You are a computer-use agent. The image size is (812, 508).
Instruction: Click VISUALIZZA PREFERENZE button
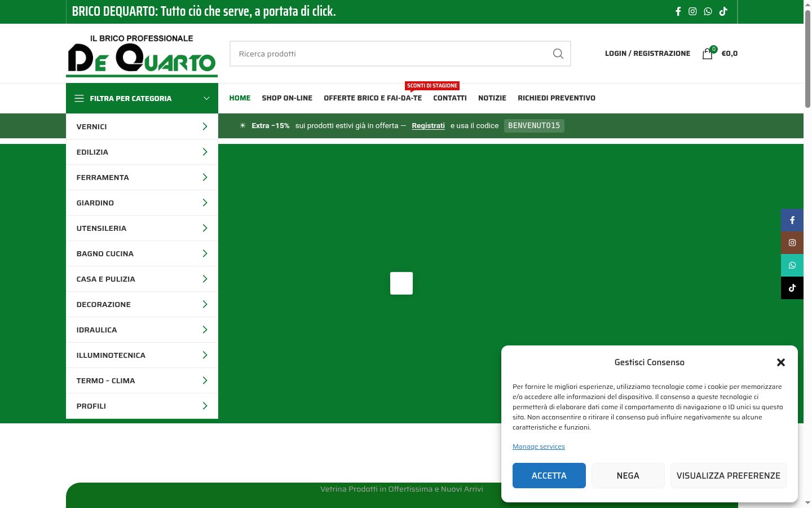tap(729, 475)
